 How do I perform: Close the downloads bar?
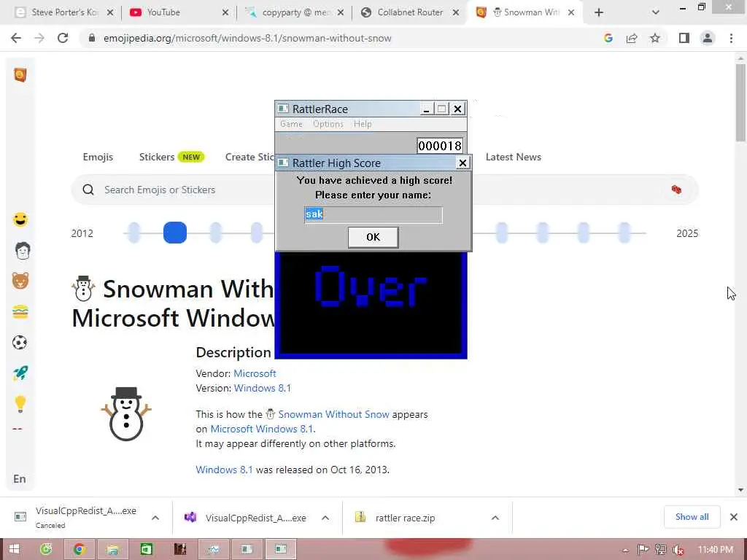734,517
